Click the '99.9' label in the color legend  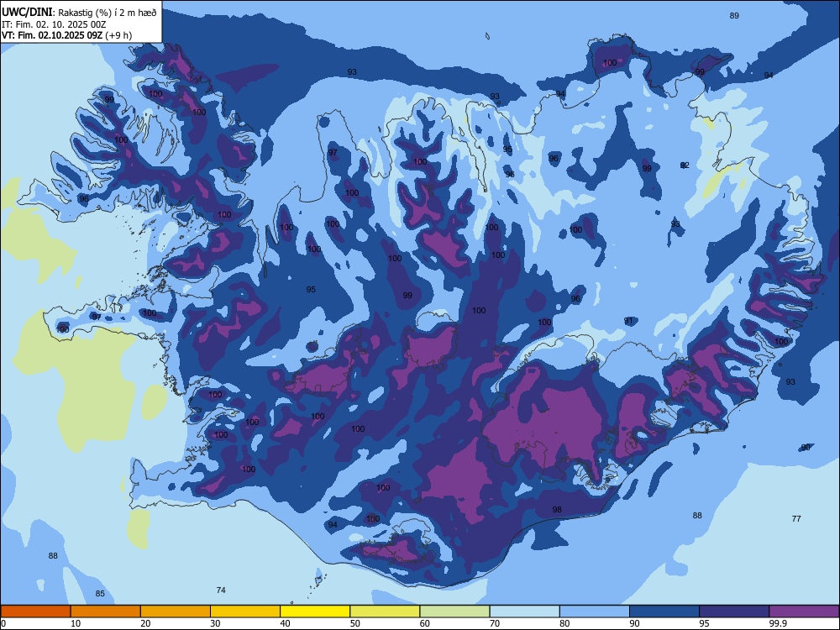click(777, 623)
